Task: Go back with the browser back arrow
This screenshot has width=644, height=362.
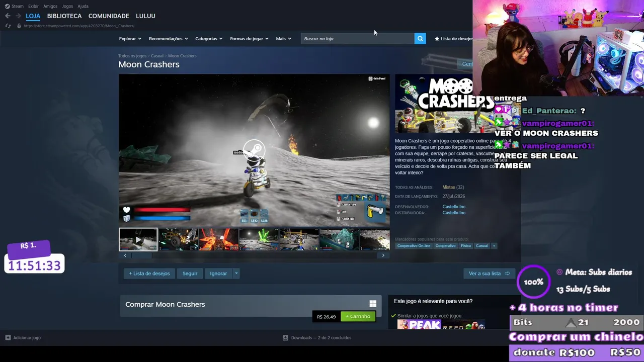Action: (8, 16)
